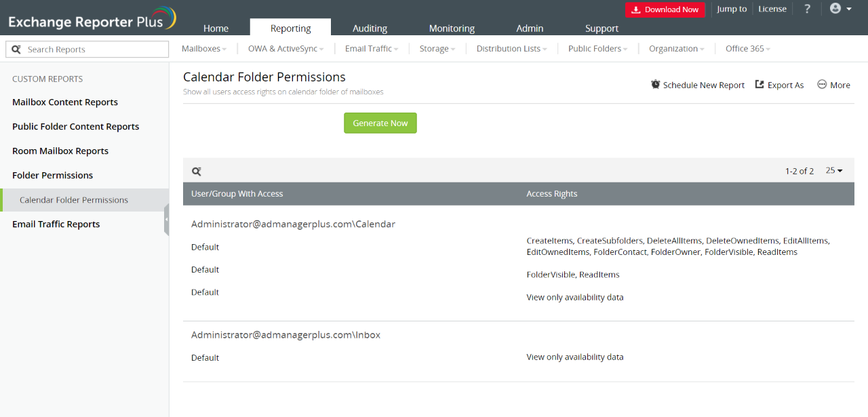868x417 pixels.
Task: Click the Generate Now button
Action: (x=380, y=123)
